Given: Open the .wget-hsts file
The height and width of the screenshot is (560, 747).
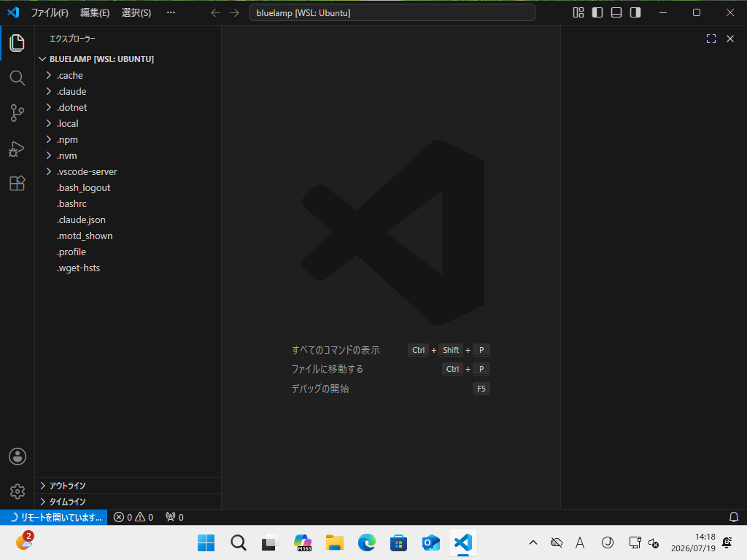Looking at the screenshot, I should [x=128, y=268].
